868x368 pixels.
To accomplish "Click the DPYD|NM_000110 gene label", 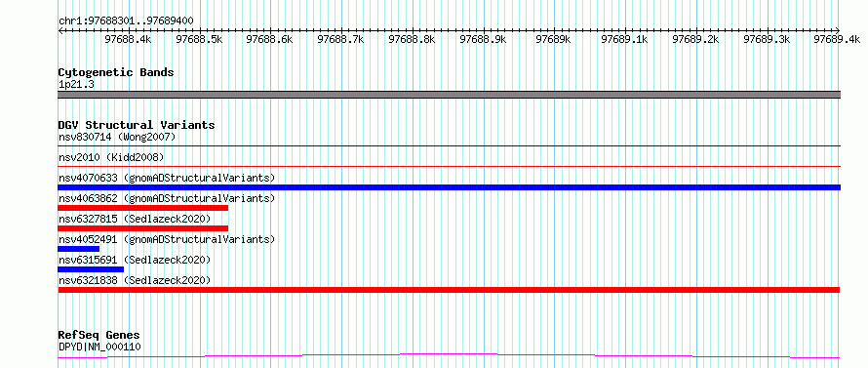I will click(x=99, y=348).
